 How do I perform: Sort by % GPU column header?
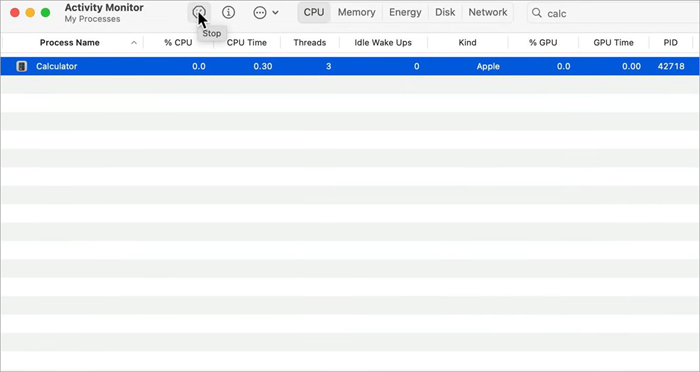coord(543,43)
